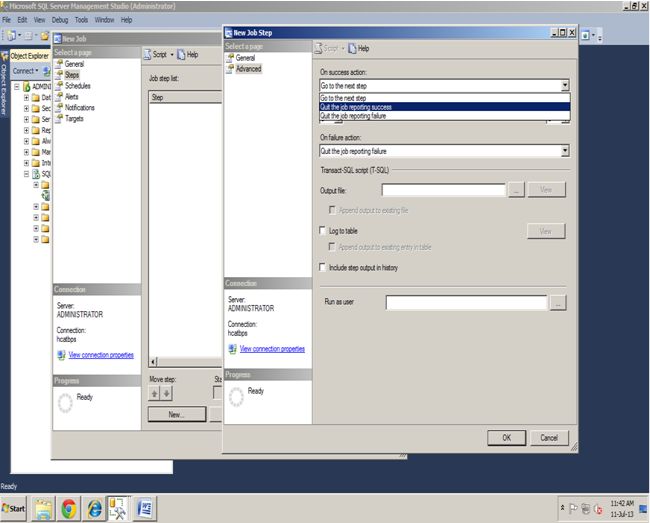This screenshot has height=523, width=650.
Task: Collapse the ADMIN server node in Object Explorer
Action: click(x=17, y=87)
